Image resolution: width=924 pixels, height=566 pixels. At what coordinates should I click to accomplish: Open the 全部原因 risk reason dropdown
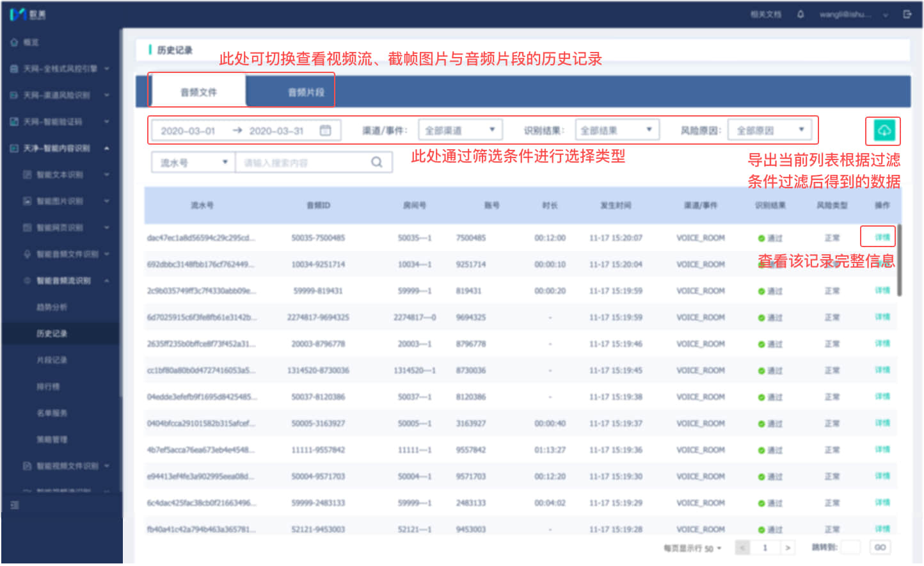click(x=770, y=130)
